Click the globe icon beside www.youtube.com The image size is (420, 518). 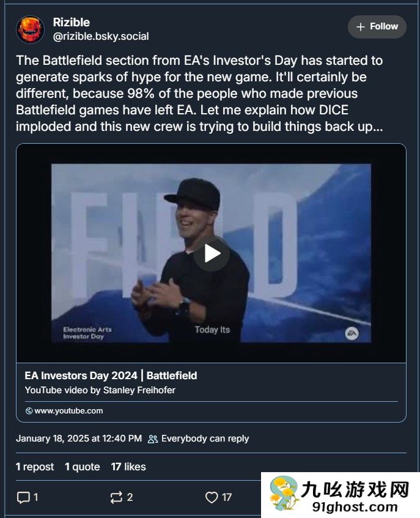[x=29, y=411]
